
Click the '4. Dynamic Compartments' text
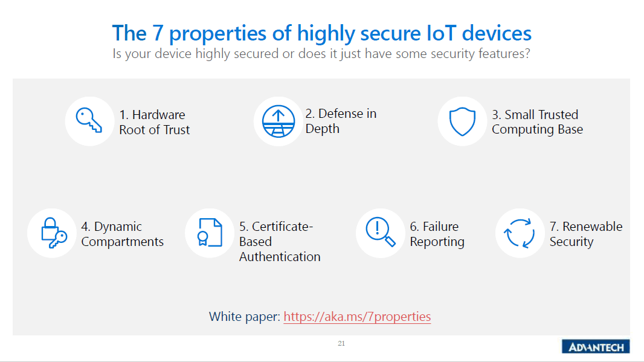point(122,234)
